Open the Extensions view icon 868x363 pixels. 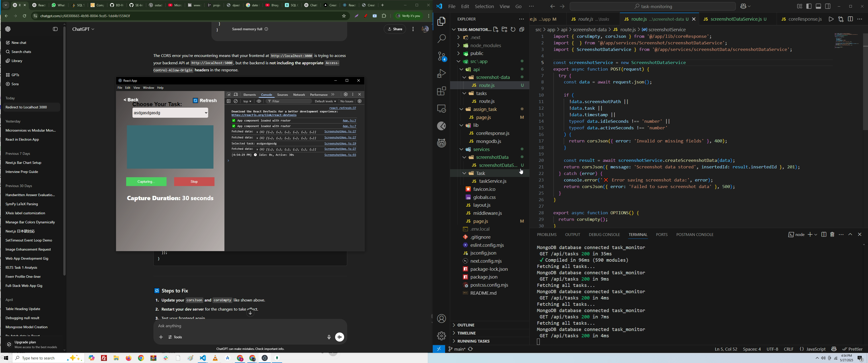(441, 91)
